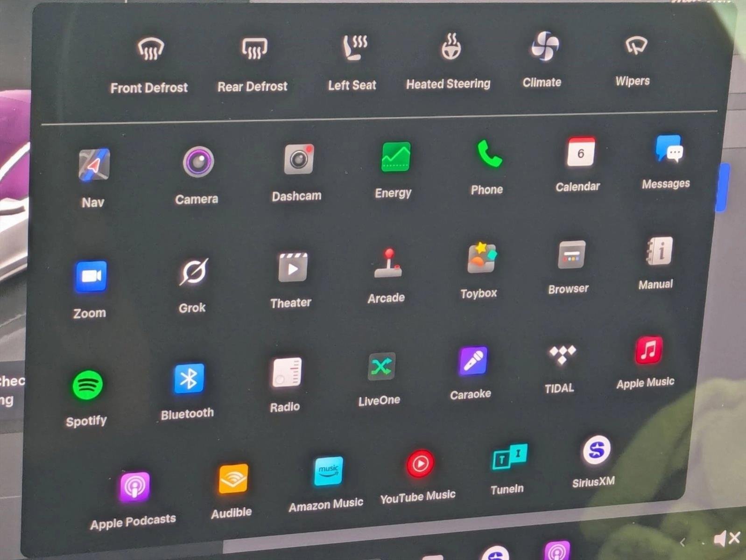Launch the Toybox app
This screenshot has width=746, height=560.
(x=481, y=258)
